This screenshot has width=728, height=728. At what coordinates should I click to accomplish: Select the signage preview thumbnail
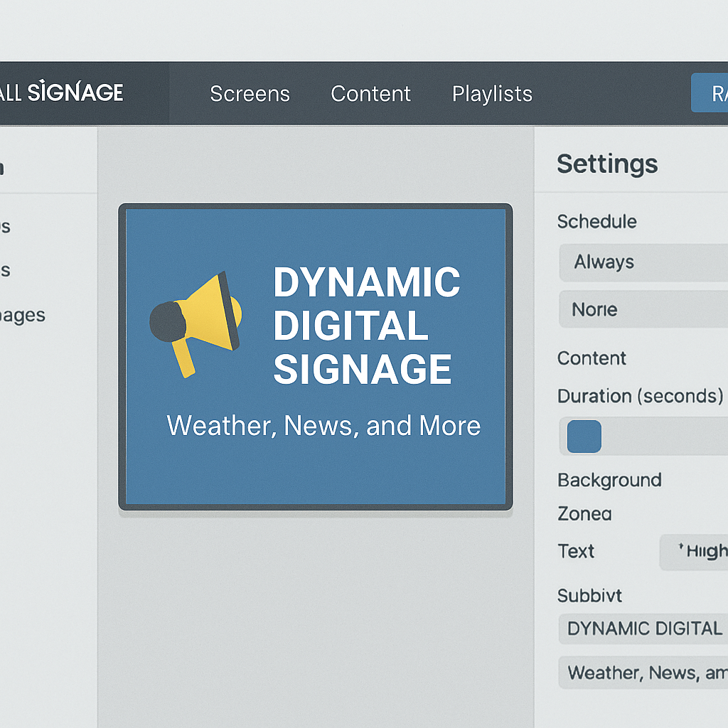pyautogui.click(x=316, y=357)
